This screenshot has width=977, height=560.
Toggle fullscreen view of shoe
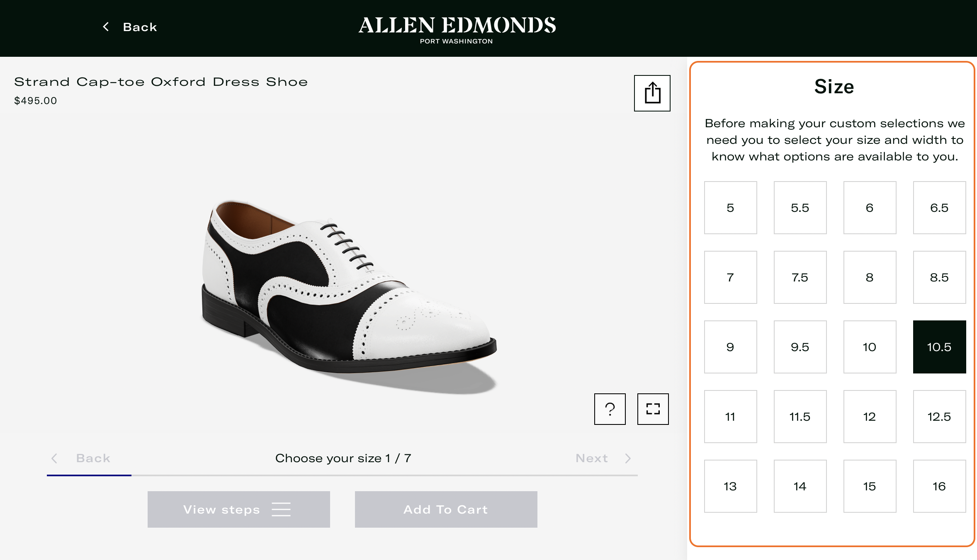coord(653,409)
